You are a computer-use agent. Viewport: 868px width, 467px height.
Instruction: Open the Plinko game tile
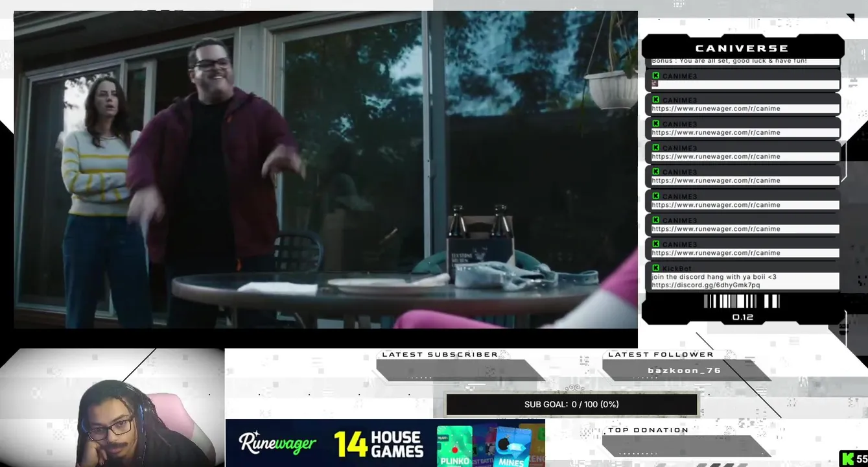pos(454,447)
